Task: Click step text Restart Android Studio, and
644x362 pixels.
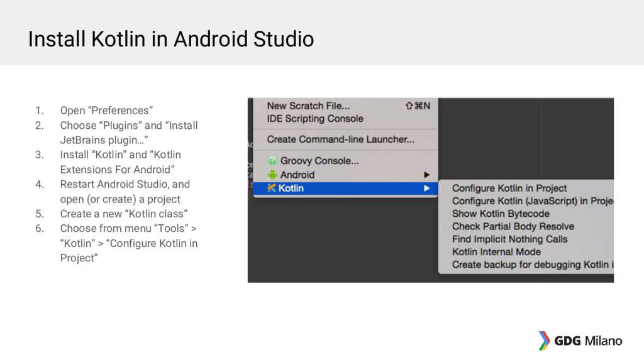Action: (x=125, y=184)
